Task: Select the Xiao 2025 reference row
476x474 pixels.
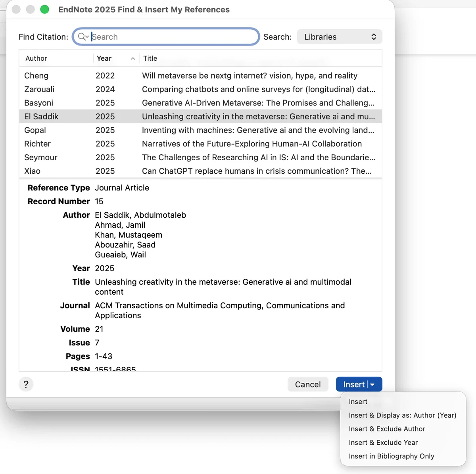Action: click(x=200, y=171)
